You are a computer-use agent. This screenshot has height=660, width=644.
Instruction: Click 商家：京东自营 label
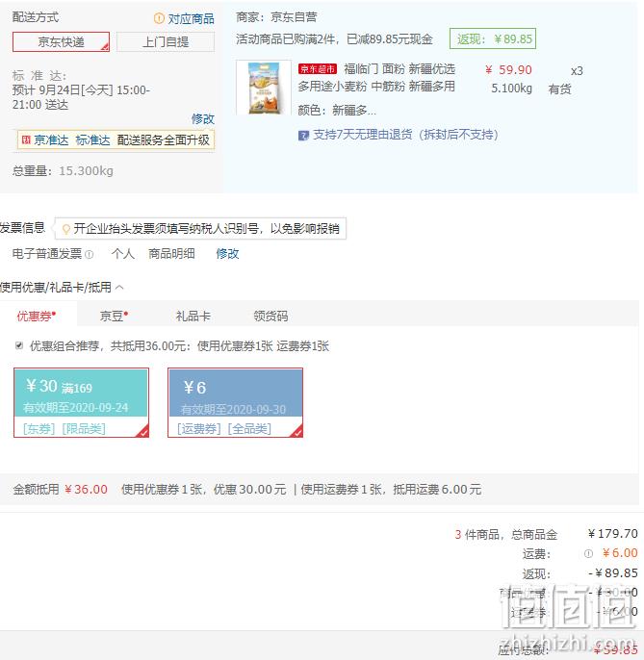click(x=276, y=17)
